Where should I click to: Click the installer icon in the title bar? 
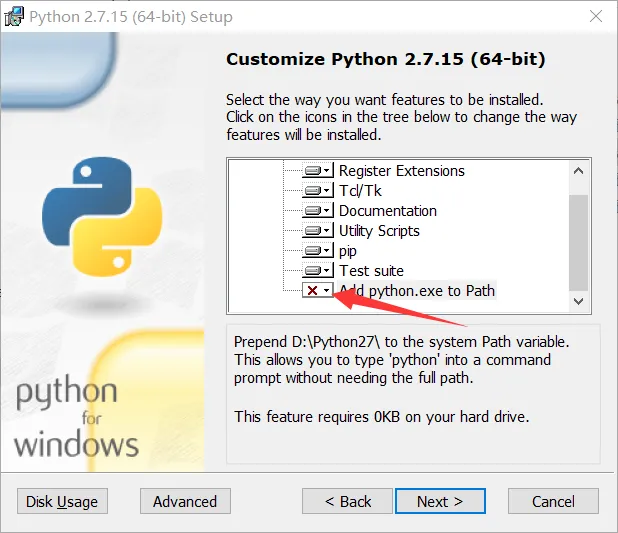15,16
